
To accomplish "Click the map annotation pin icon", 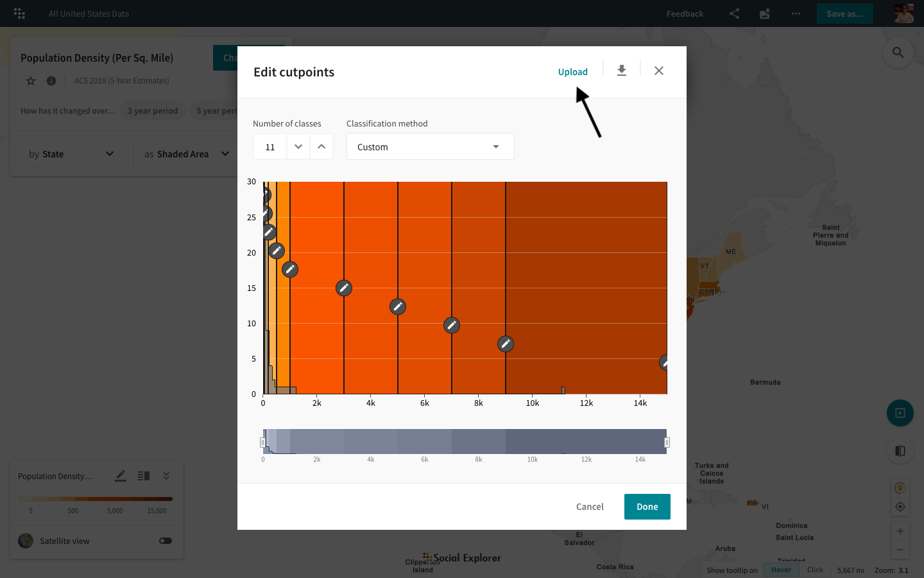I will point(900,489).
